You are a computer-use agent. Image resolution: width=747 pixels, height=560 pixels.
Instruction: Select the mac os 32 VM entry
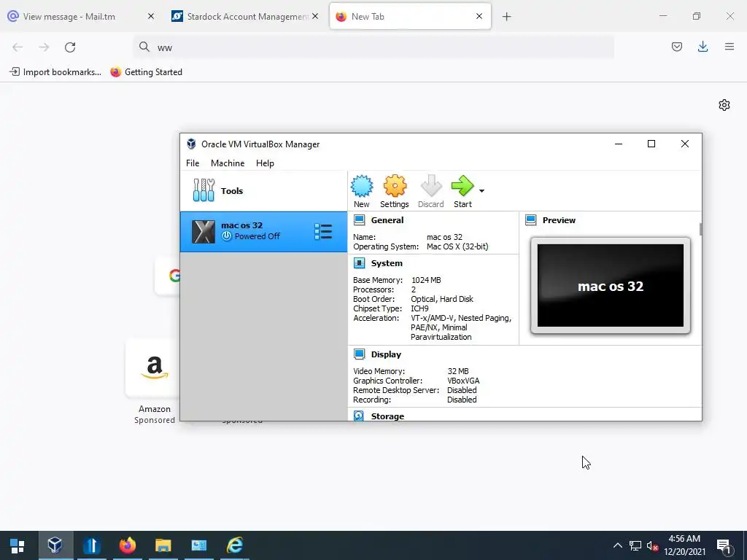click(x=263, y=232)
